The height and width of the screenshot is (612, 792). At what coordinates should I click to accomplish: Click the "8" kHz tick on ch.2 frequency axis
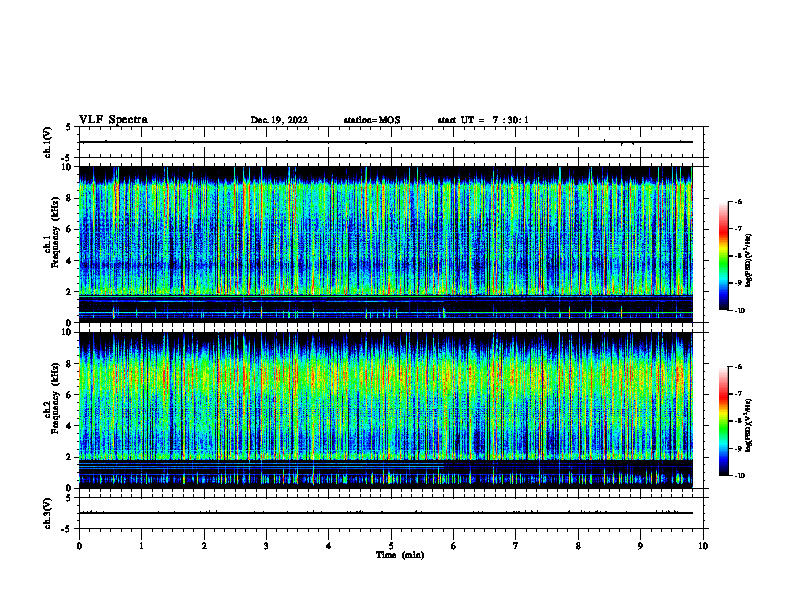69,364
